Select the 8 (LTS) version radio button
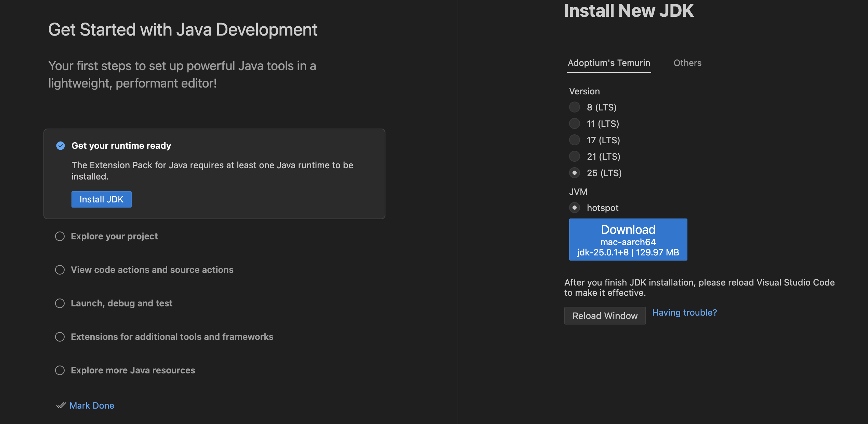Image resolution: width=868 pixels, height=424 pixels. click(575, 107)
